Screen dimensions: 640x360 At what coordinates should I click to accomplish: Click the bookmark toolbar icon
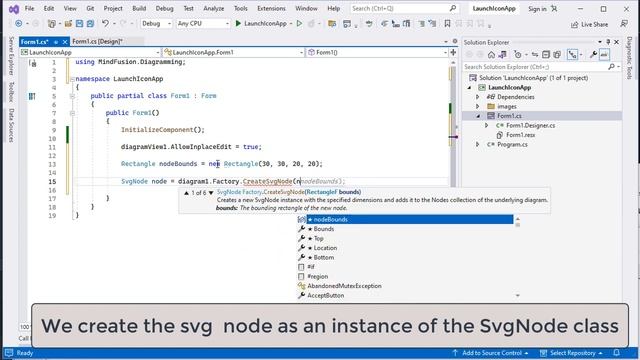tap(447, 24)
